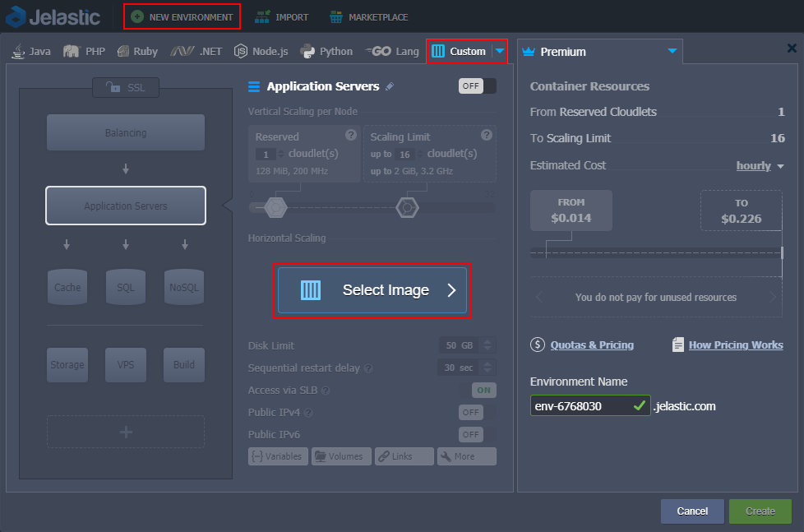Open the New Environment wizard button
This screenshot has width=804, height=532.
(x=182, y=17)
